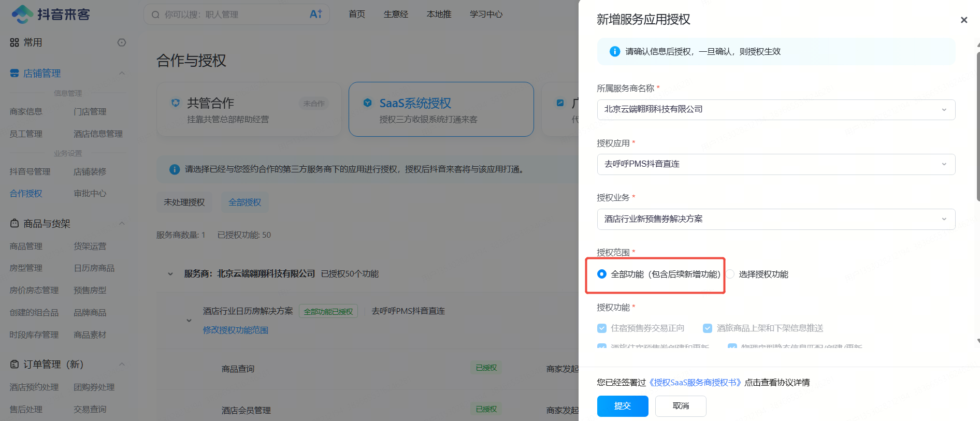Open 本地推 in top navigation
The width and height of the screenshot is (980, 421).
[439, 14]
